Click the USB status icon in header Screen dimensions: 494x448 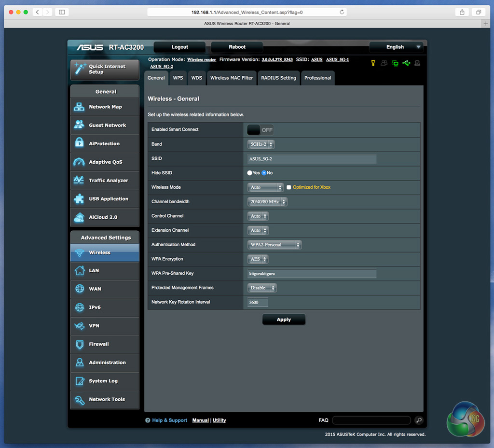pyautogui.click(x=406, y=63)
